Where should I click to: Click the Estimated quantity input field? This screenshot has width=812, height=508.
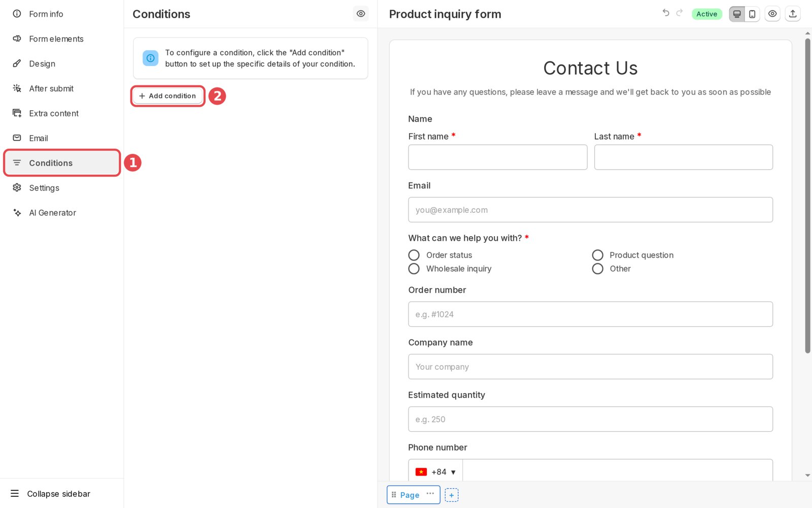tap(590, 419)
